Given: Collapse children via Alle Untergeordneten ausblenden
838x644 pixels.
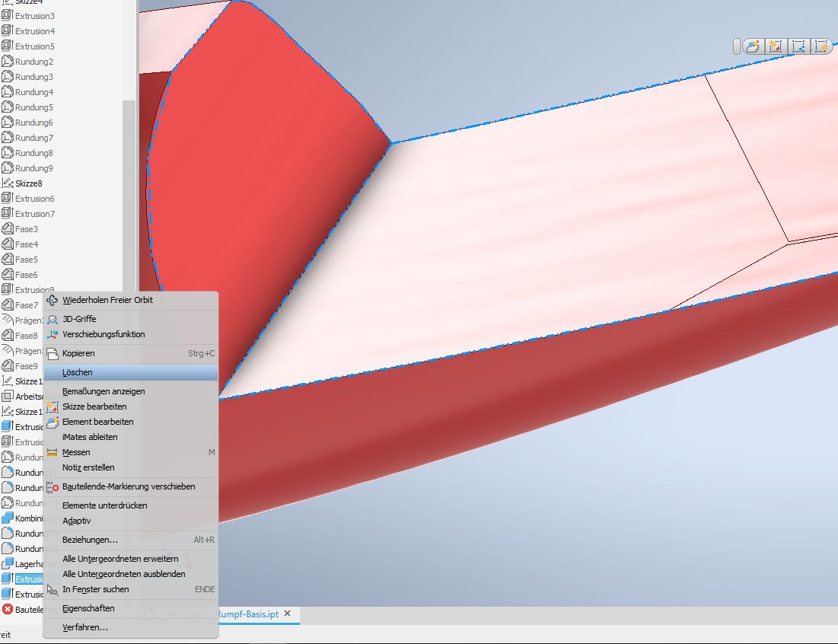Looking at the screenshot, I should (123, 574).
